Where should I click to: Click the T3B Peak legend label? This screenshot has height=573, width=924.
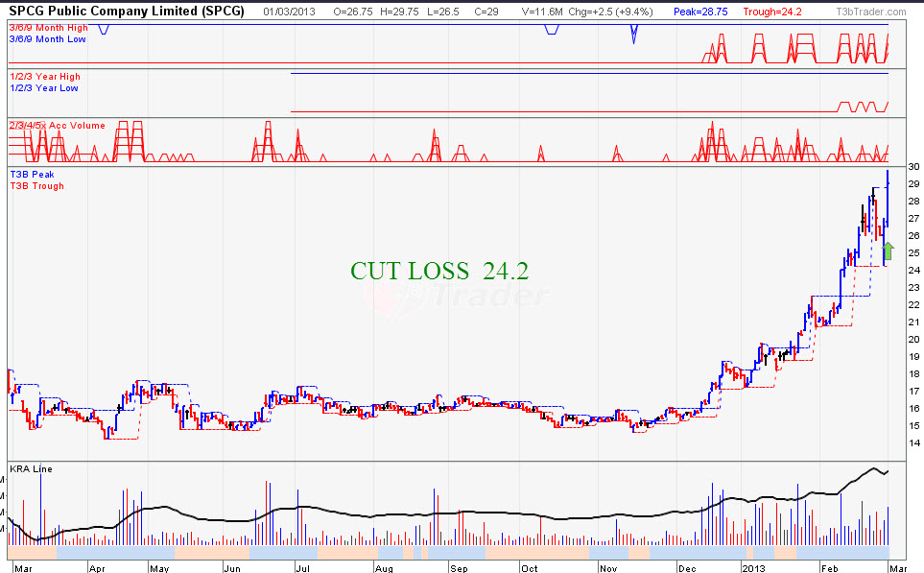[x=32, y=175]
